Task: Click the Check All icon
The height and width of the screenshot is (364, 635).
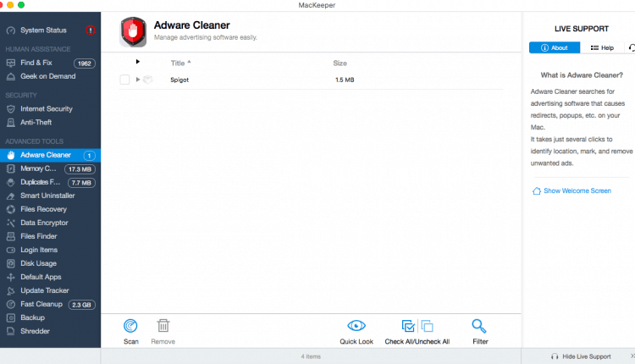Action: 408,326
